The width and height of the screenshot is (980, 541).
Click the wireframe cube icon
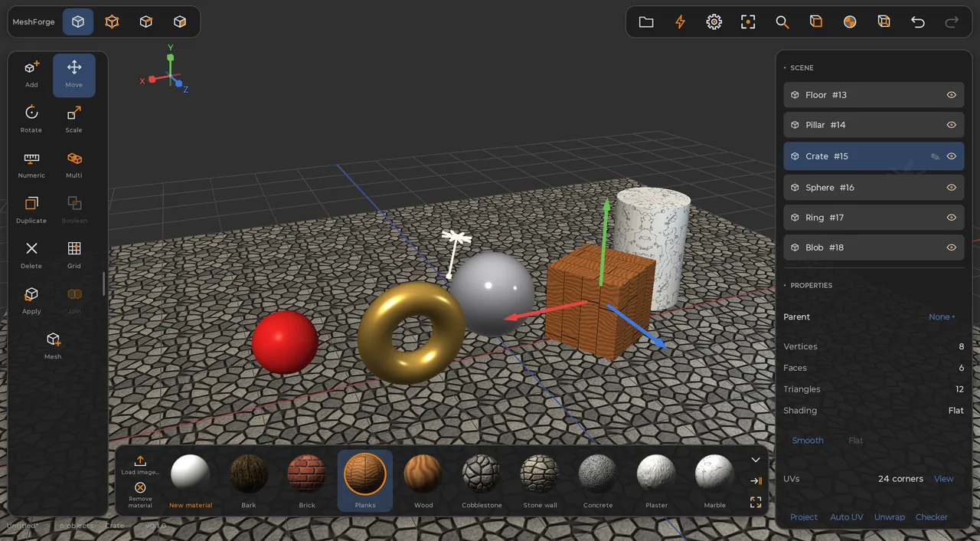[x=884, y=22]
